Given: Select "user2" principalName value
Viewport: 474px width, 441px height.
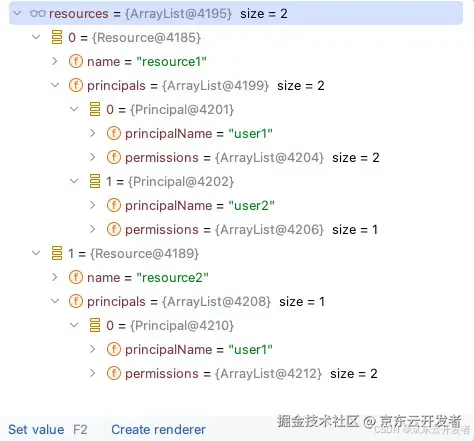Looking at the screenshot, I should point(251,206).
